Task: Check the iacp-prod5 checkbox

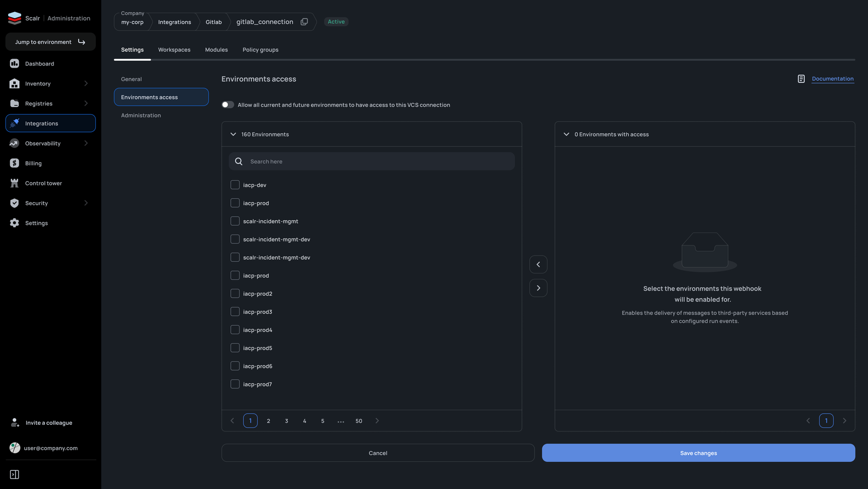Action: coord(235,348)
